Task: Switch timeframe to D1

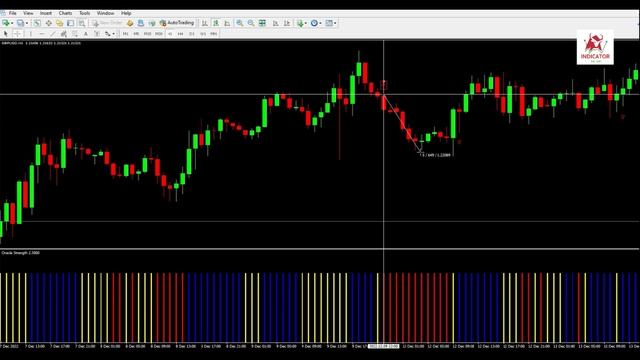Action: [192, 33]
